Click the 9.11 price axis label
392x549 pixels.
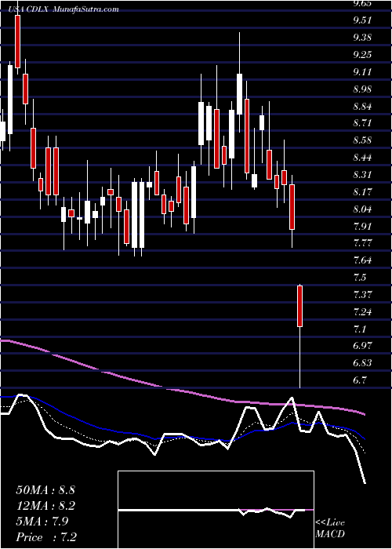(363, 72)
